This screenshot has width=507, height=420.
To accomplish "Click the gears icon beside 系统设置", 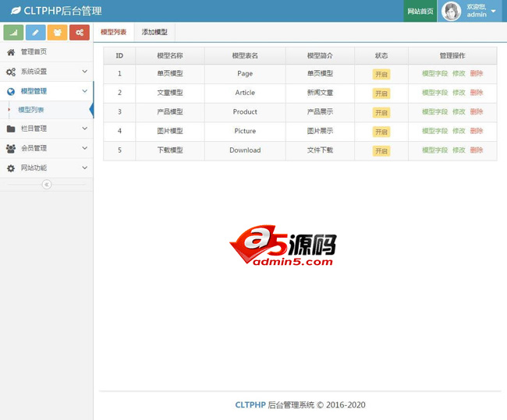I will click(11, 72).
